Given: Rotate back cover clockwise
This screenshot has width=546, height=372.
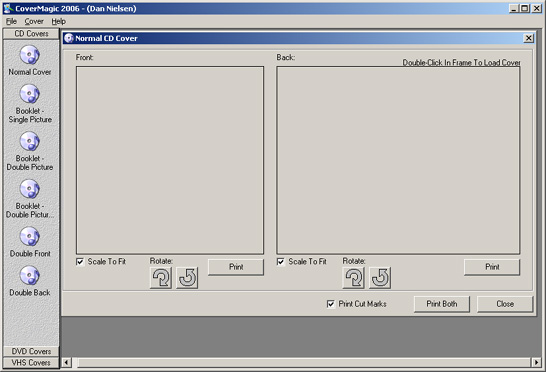Looking at the screenshot, I should (353, 278).
